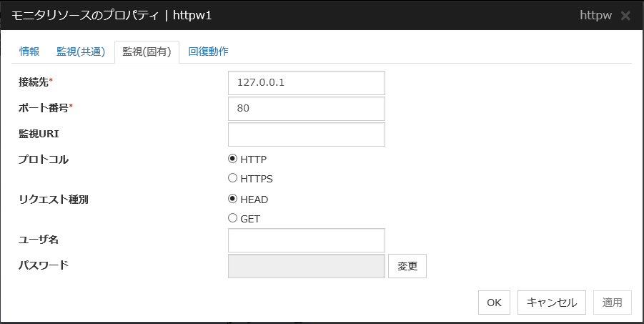Image resolution: width=644 pixels, height=324 pixels.
Task: Click the ユーザ名 input field
Action: click(x=306, y=240)
